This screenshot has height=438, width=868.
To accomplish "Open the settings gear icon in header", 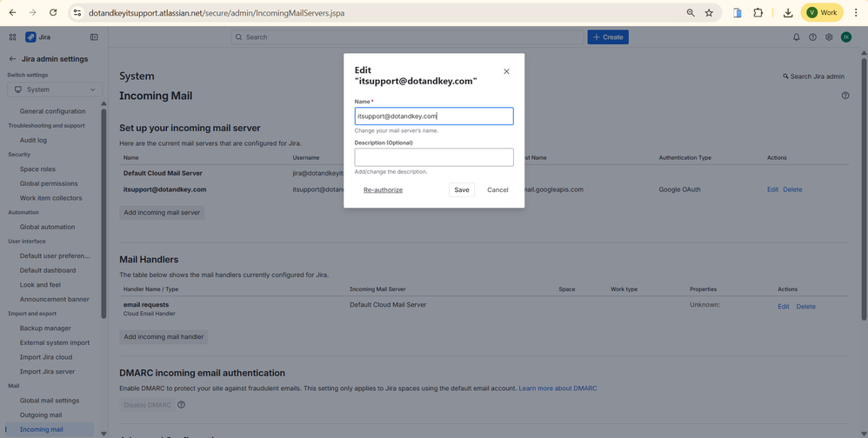I will [x=829, y=37].
